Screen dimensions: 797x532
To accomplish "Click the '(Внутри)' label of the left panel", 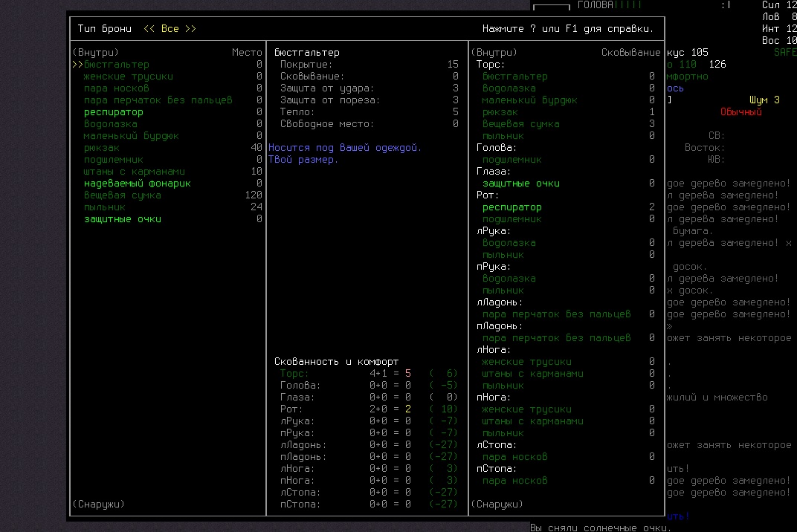I will [95, 52].
